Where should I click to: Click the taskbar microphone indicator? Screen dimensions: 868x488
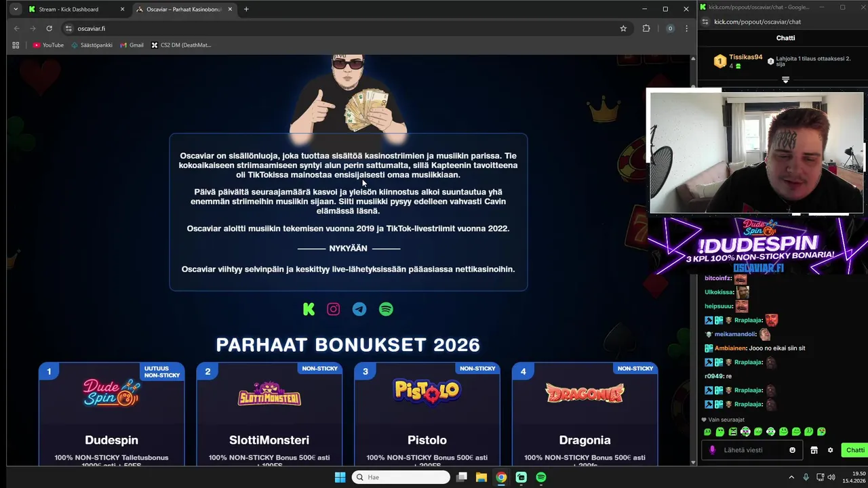[x=806, y=477]
